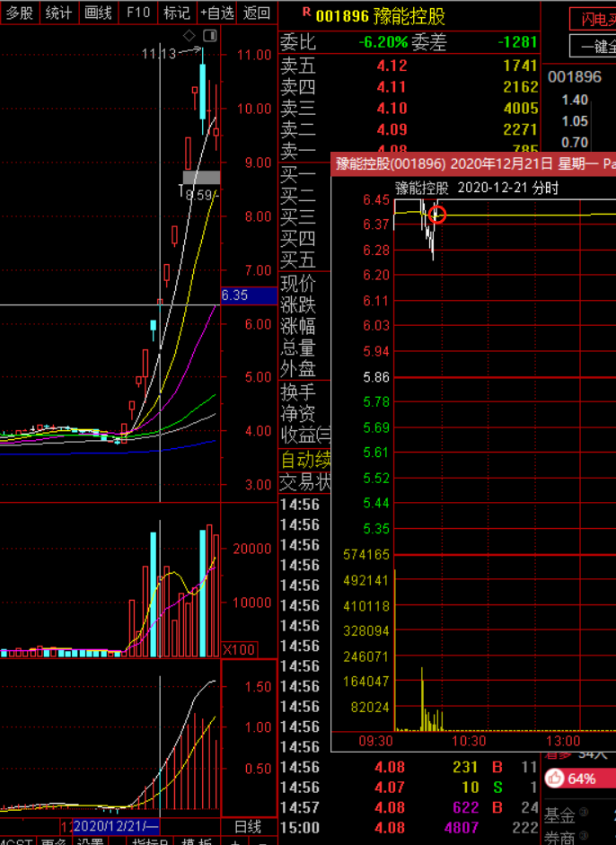The height and width of the screenshot is (845, 616).
Task: Click the 5.86 middle price axis label
Action: point(375,376)
